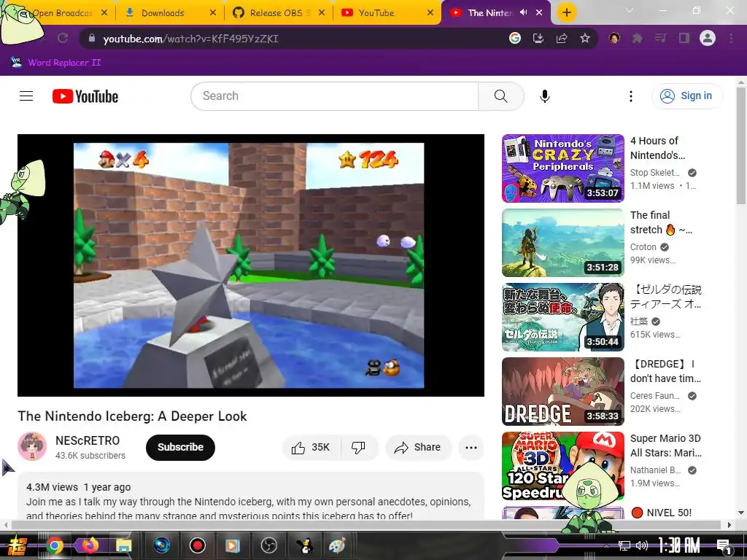Like the video with 35K thumbs up
This screenshot has height=560, width=747.
311,448
